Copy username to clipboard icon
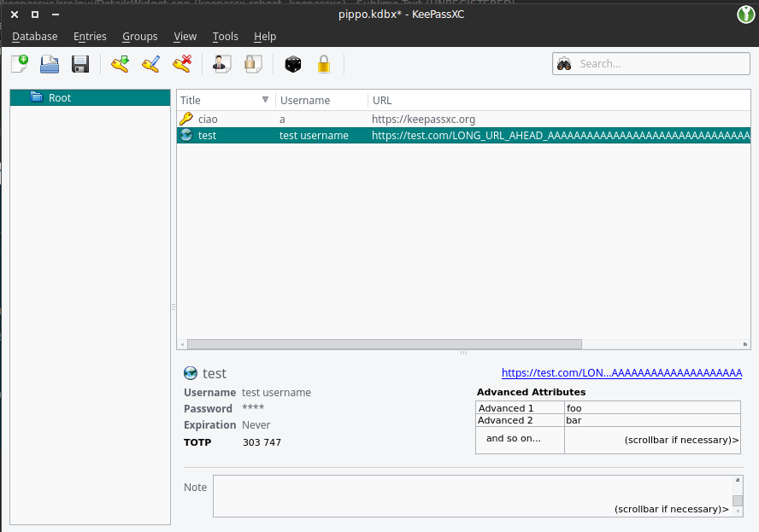Viewport: 759px width, 532px height. pos(221,64)
